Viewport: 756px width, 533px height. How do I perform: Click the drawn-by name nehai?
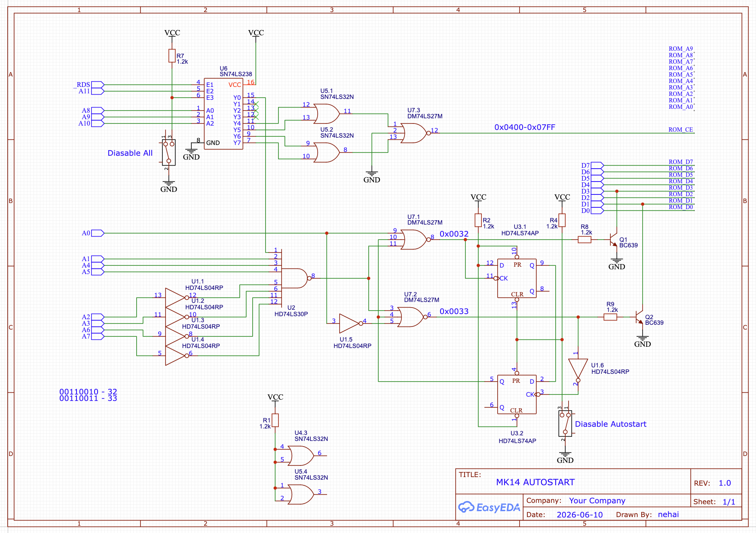668,515
